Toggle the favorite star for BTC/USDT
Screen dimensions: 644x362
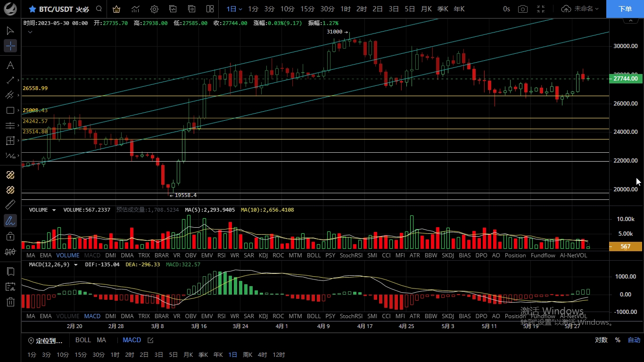(32, 9)
